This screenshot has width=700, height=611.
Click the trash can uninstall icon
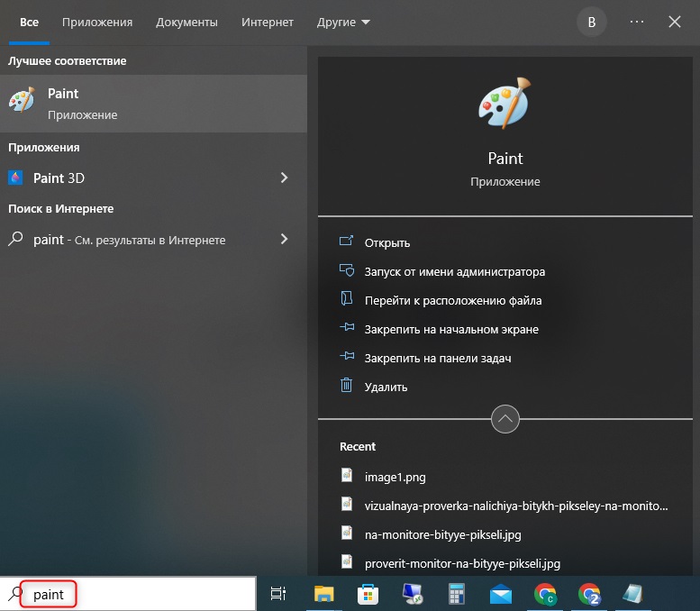coord(347,385)
